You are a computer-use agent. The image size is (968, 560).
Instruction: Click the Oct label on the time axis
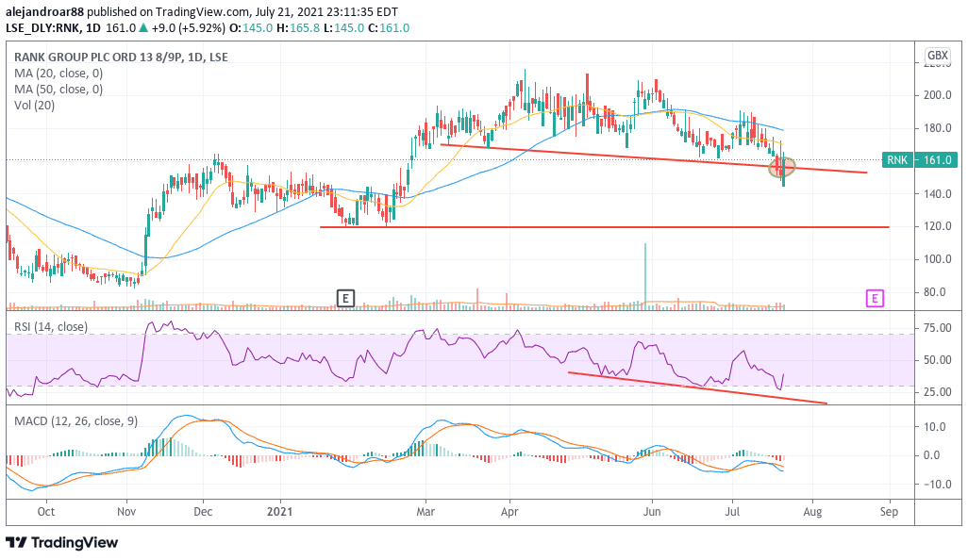(45, 512)
